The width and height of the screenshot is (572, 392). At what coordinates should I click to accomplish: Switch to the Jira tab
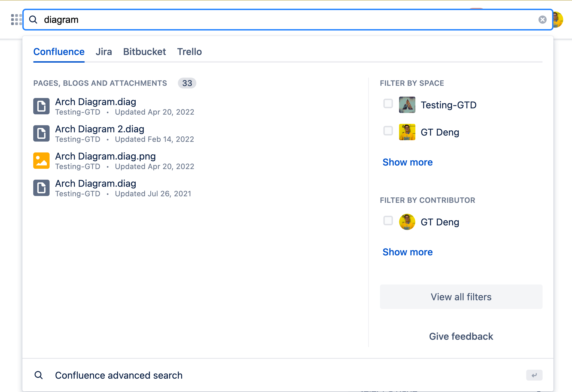tap(104, 52)
